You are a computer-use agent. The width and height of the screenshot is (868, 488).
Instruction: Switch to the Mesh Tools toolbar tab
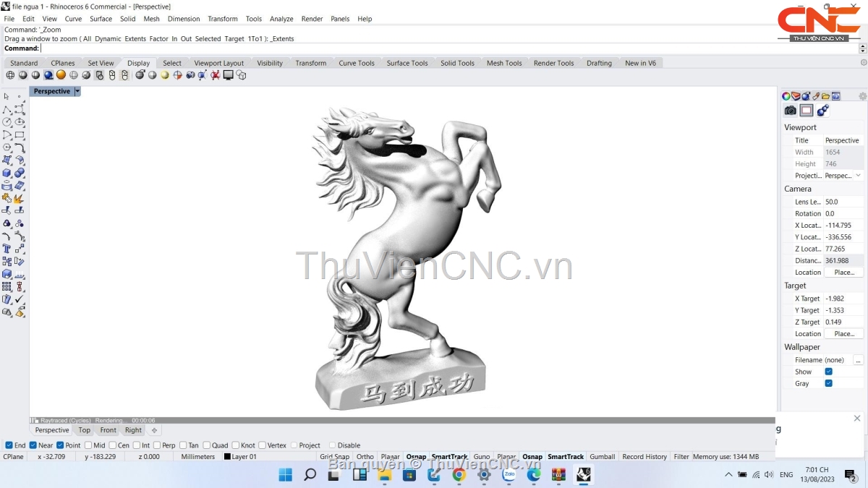point(504,63)
